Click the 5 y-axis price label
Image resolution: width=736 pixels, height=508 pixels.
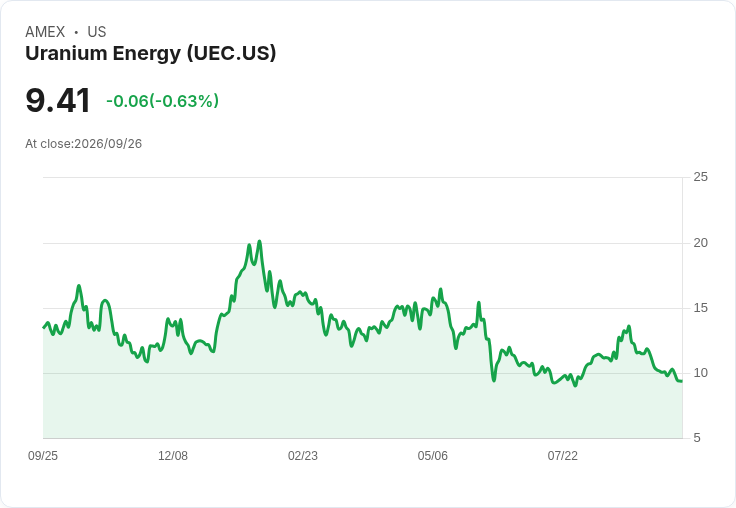tap(697, 438)
